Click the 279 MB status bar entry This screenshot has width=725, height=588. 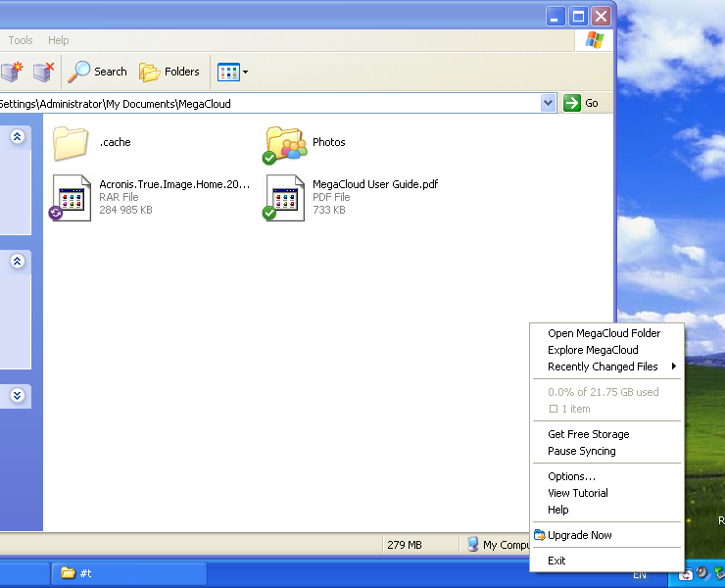click(404, 545)
